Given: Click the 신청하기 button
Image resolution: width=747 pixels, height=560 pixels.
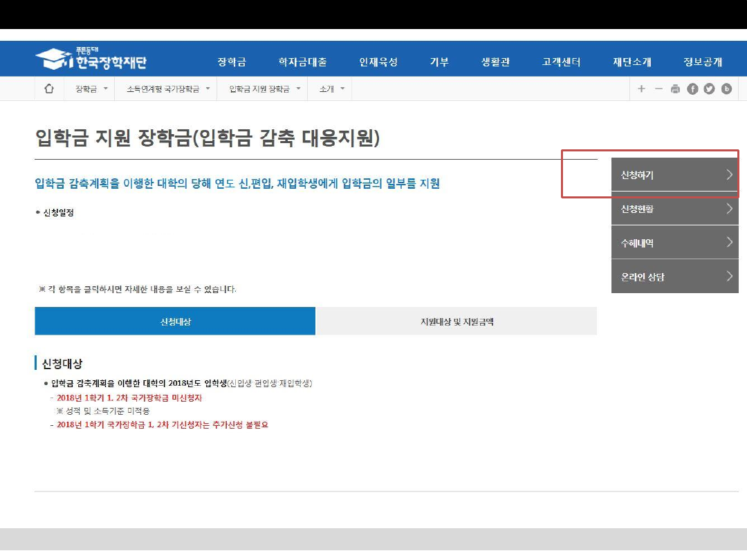Looking at the screenshot, I should (x=674, y=175).
